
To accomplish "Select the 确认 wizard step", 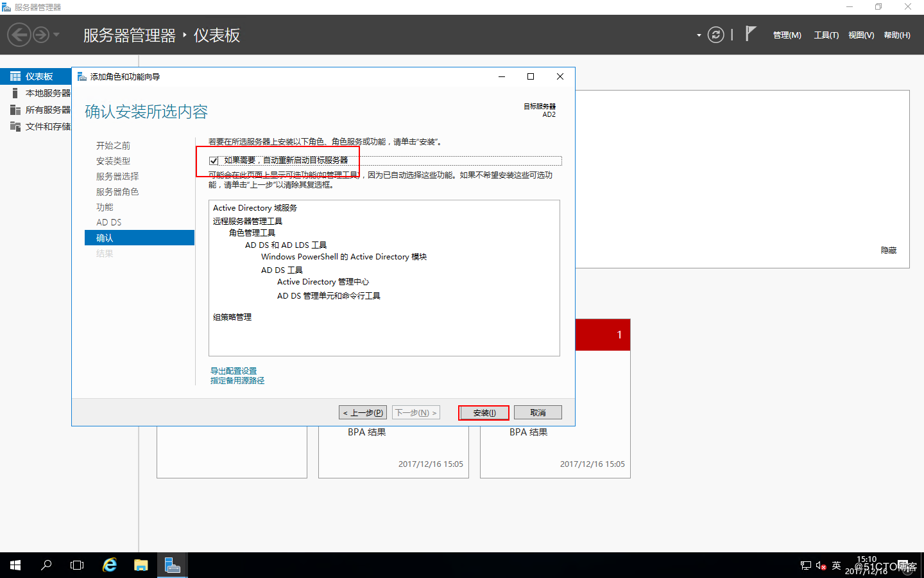I will (139, 238).
